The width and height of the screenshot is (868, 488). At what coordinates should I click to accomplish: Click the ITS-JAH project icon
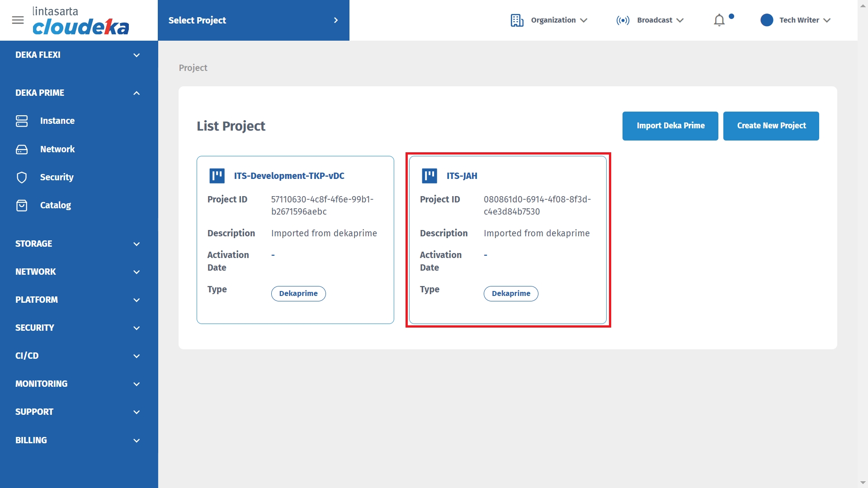pos(429,176)
